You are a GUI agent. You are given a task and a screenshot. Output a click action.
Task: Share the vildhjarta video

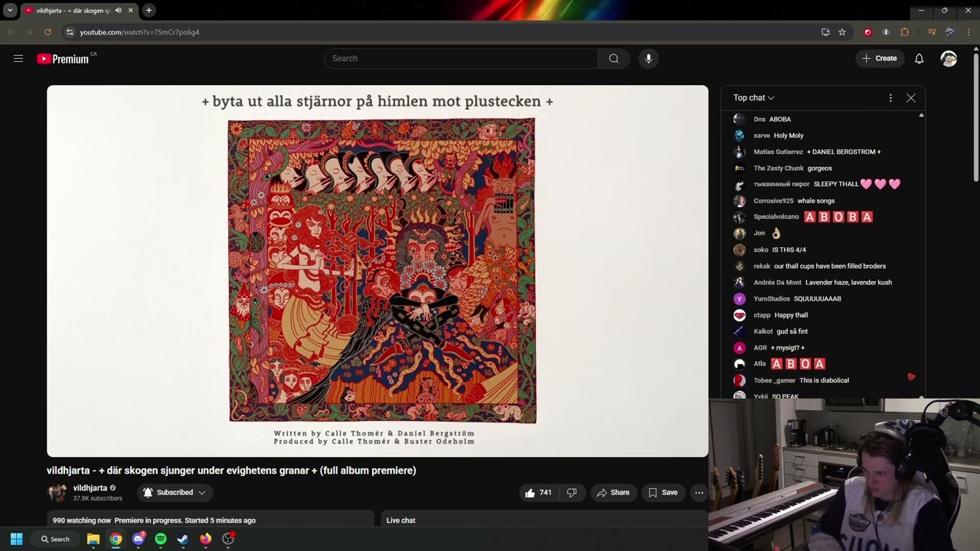[x=613, y=493]
